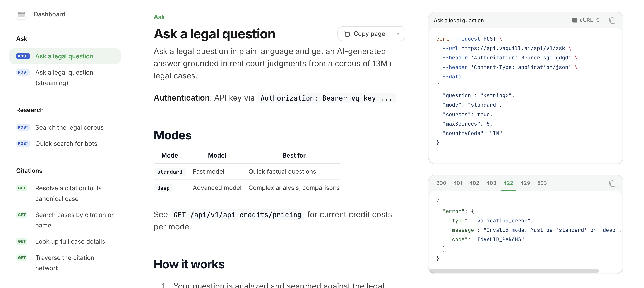Click the Best for column header
Viewport: 644px width, 288px height.
tap(294, 156)
